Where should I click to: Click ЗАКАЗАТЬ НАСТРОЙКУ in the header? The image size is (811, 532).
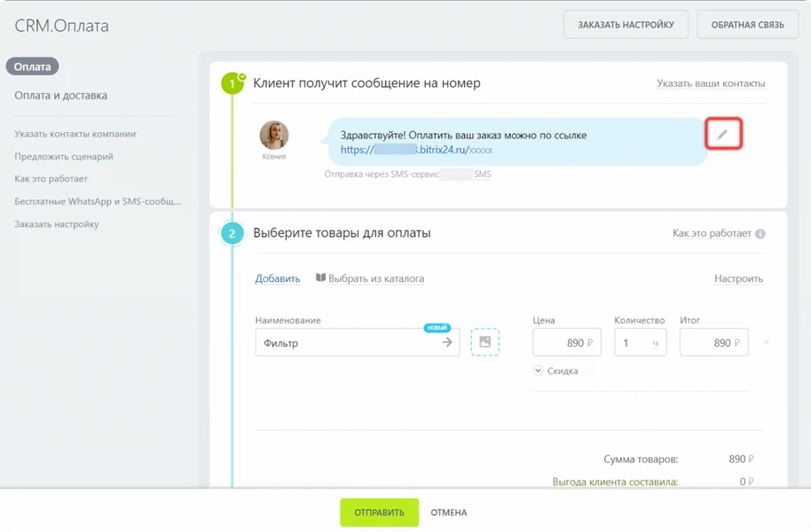(x=626, y=24)
